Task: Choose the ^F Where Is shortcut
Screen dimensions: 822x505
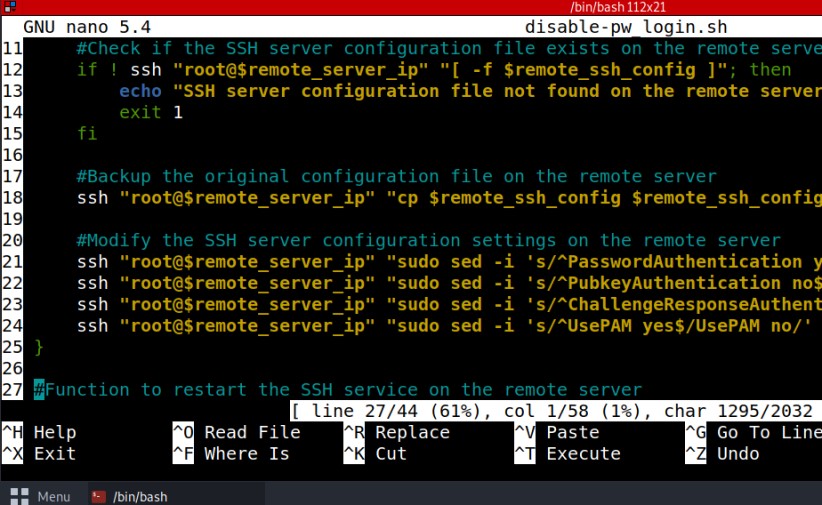Action: click(x=231, y=453)
